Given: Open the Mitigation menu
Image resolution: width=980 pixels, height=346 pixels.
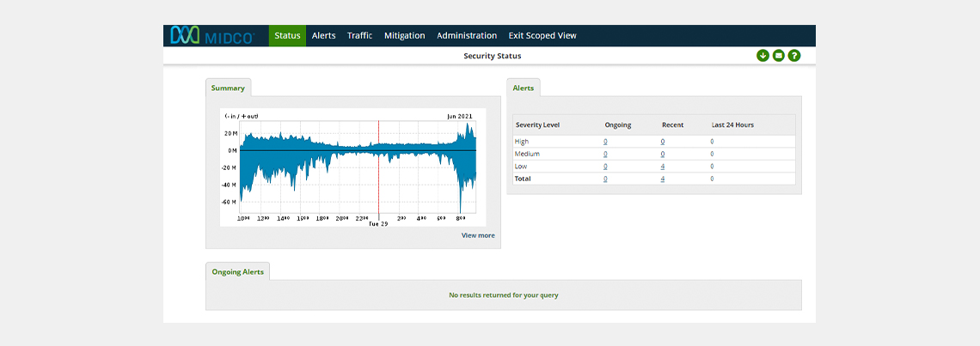Looking at the screenshot, I should 404,36.
